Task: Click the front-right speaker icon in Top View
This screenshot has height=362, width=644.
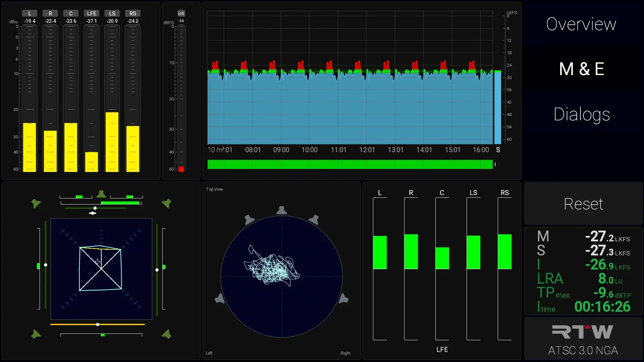Action: coord(314,220)
